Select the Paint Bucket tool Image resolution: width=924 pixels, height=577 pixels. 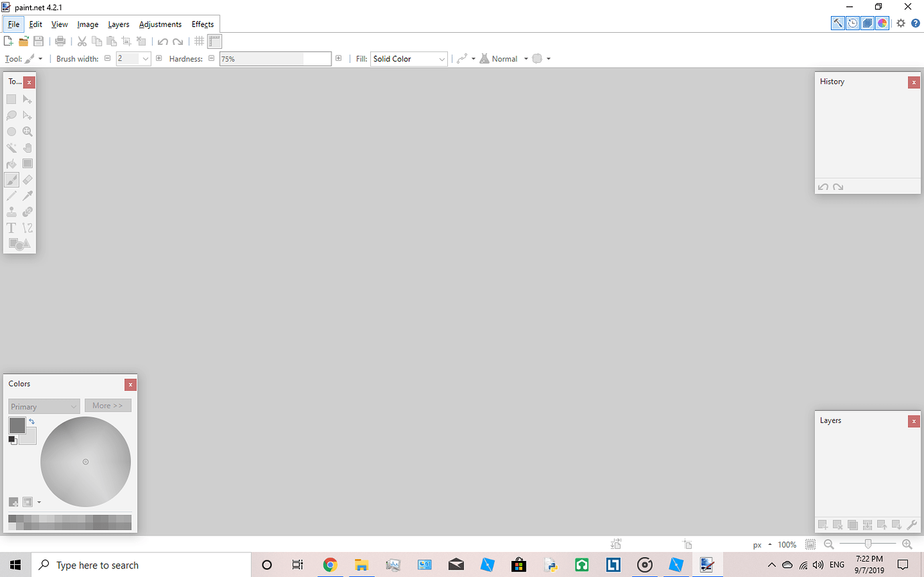coord(11,163)
